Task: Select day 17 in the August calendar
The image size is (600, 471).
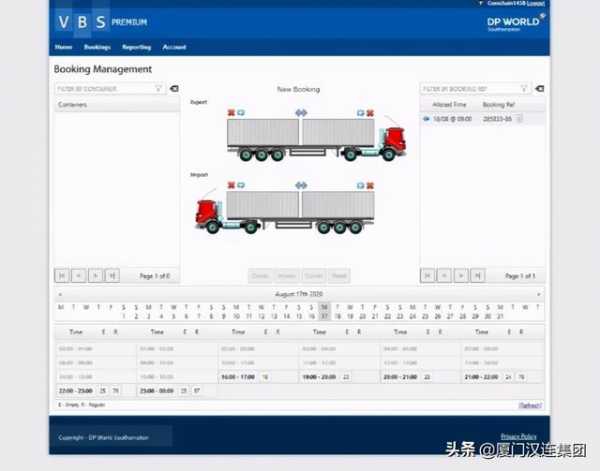Action: click(324, 316)
